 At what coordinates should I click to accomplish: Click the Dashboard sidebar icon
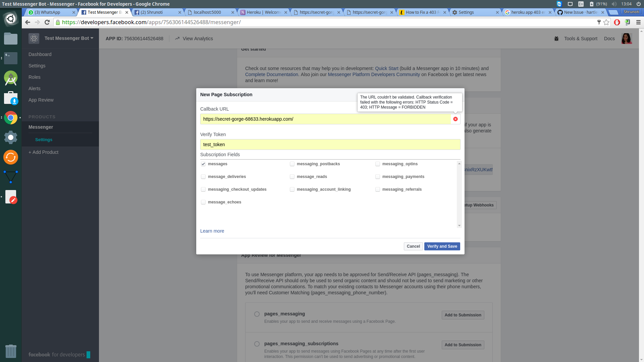[40, 54]
